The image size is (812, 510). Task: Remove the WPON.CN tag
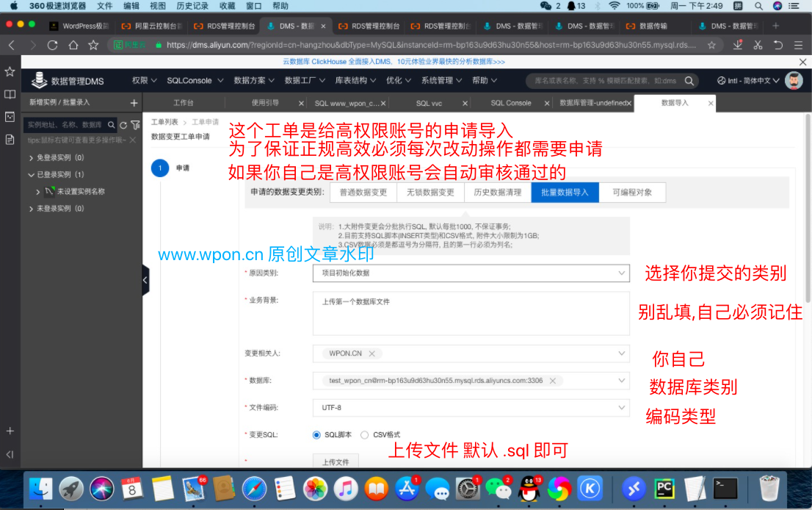[x=371, y=353]
